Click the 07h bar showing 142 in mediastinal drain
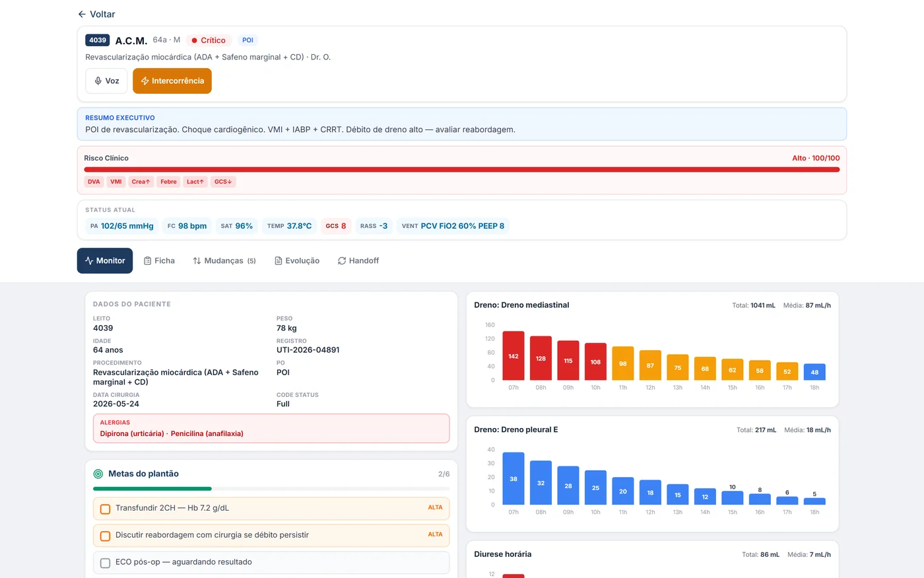Image resolution: width=924 pixels, height=578 pixels. tap(513, 355)
